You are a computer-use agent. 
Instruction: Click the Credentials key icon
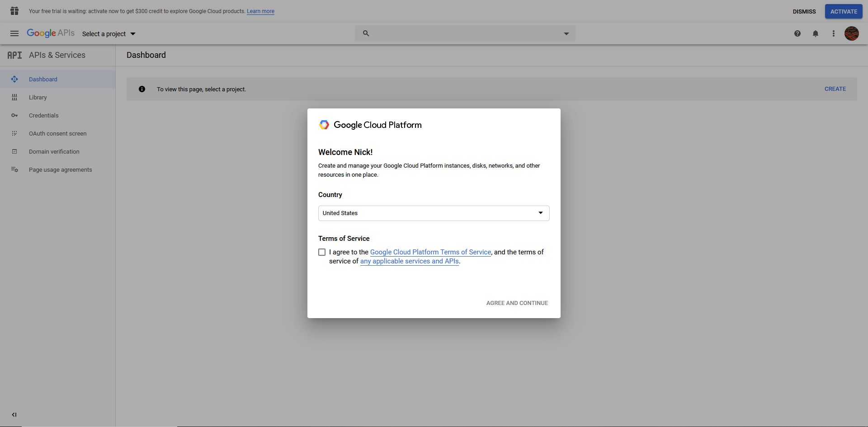pyautogui.click(x=14, y=115)
